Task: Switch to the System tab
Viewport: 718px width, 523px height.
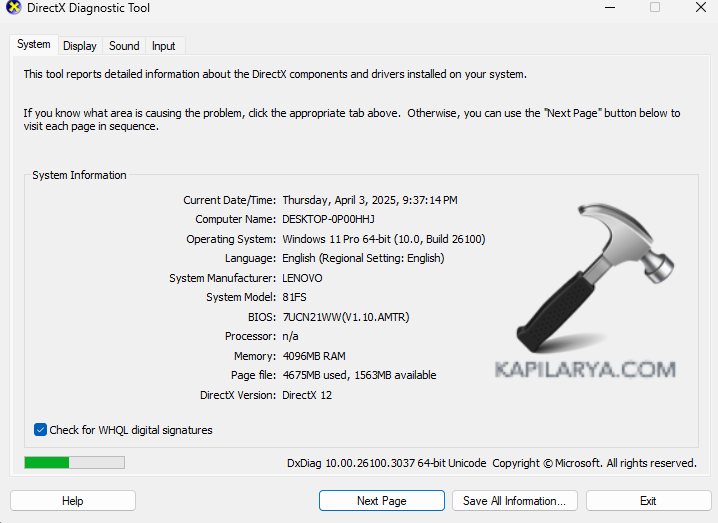Action: pyautogui.click(x=34, y=44)
